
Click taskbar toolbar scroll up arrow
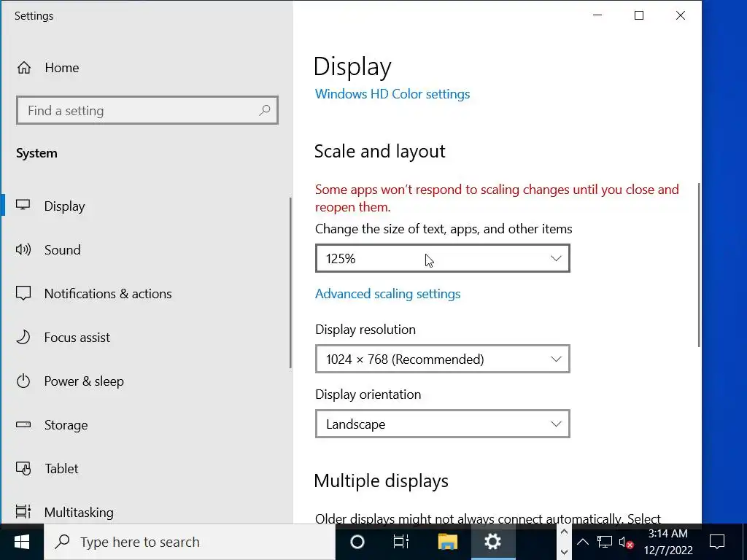tap(564, 532)
